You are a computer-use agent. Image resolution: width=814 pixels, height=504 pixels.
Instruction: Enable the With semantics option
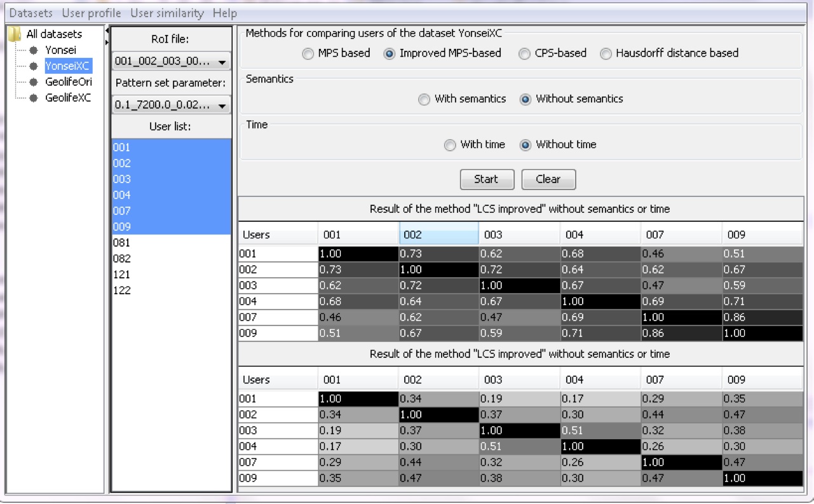[x=424, y=100]
